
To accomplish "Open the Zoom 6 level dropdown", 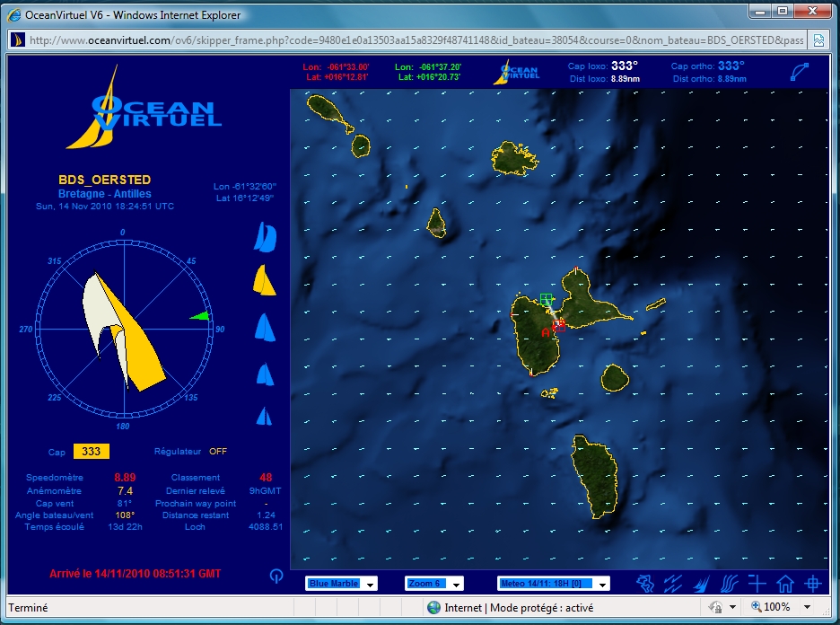I will [434, 584].
